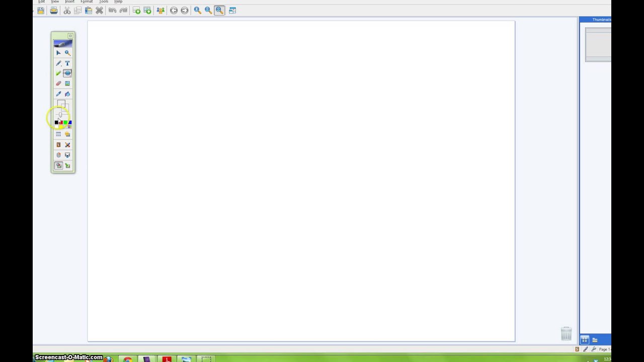Pick the blue color swatch

[69, 122]
